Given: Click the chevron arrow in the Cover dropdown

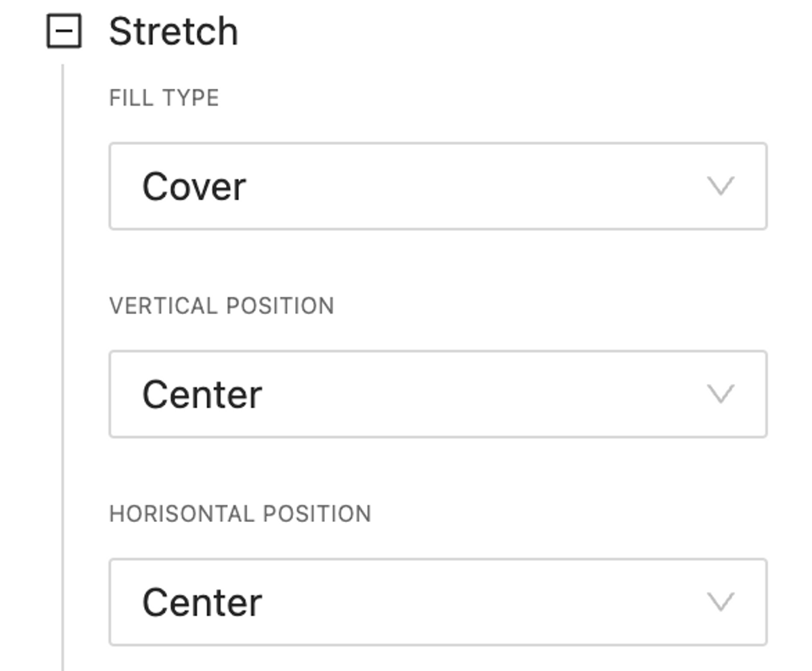Looking at the screenshot, I should (720, 186).
